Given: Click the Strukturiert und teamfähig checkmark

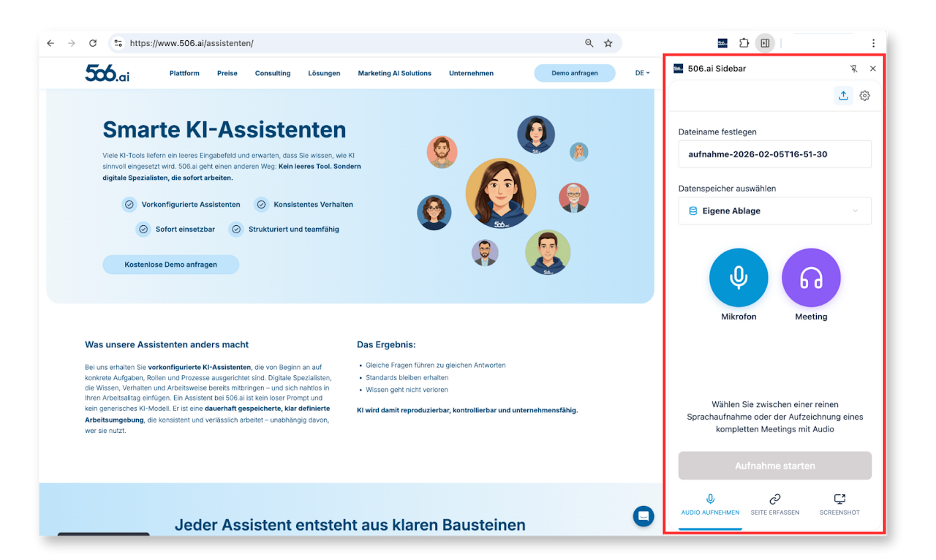Looking at the screenshot, I should point(236,230).
